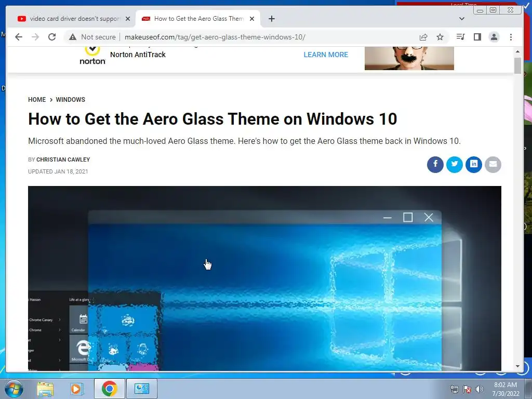Click the page scrollbar down arrow

coord(517,366)
